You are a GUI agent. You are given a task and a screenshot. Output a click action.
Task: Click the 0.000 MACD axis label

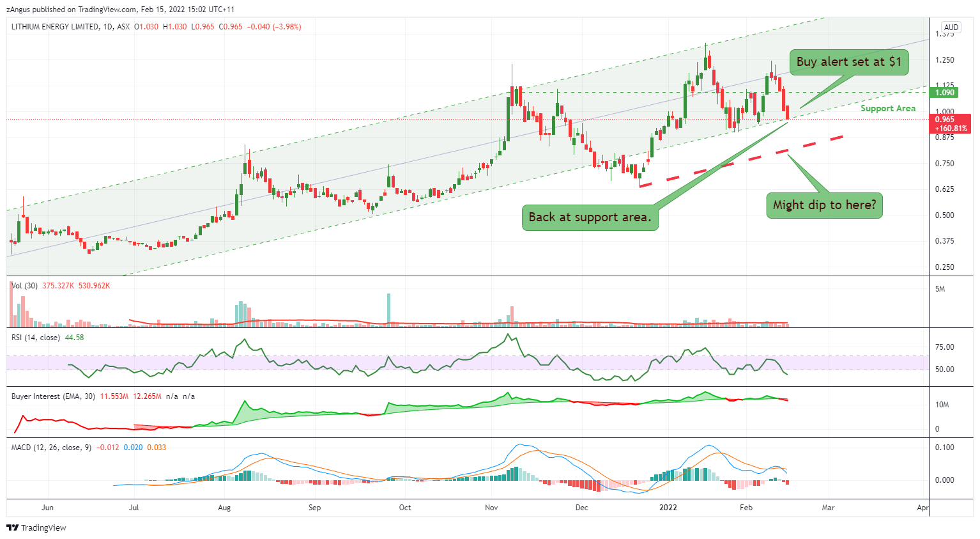(x=944, y=480)
